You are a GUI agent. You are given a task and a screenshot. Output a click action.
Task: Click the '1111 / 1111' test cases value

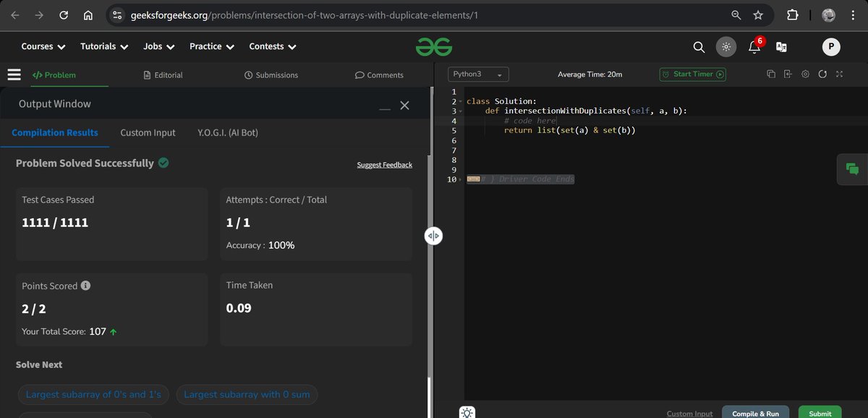55,223
